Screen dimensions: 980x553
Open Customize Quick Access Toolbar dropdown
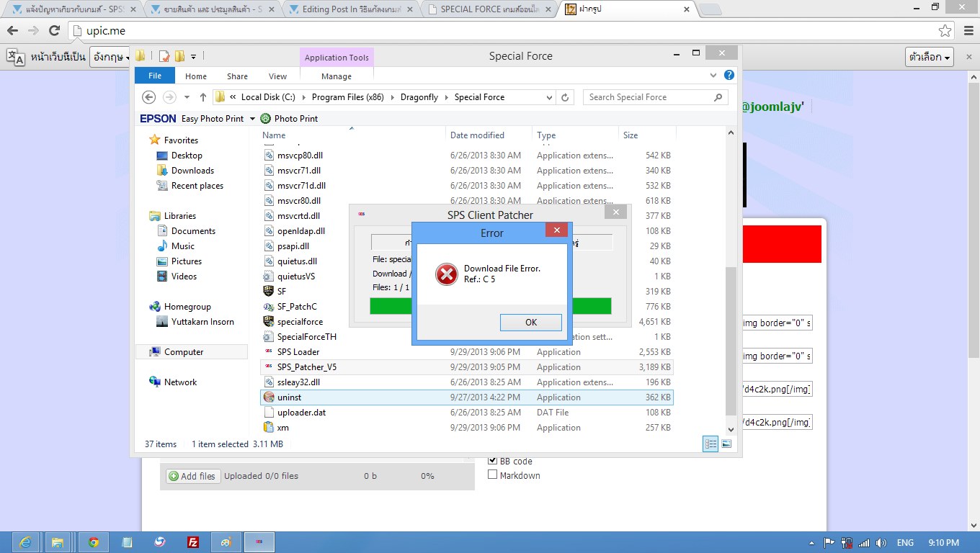(x=194, y=56)
